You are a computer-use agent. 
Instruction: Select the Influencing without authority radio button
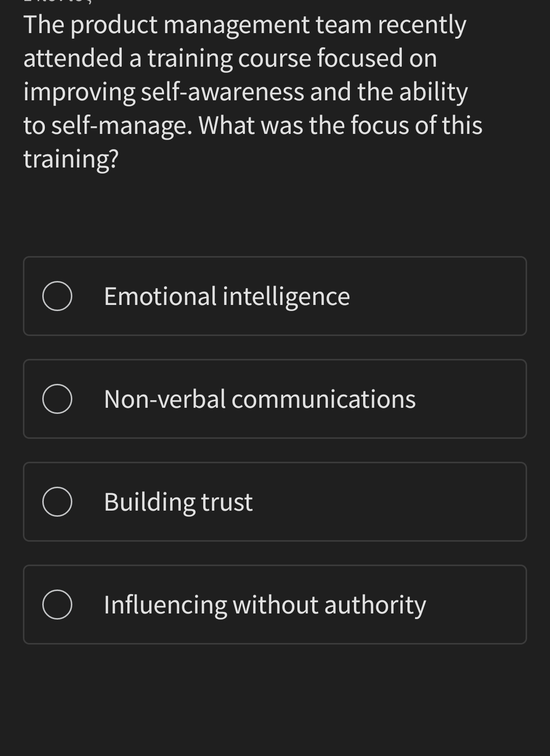coord(58,604)
